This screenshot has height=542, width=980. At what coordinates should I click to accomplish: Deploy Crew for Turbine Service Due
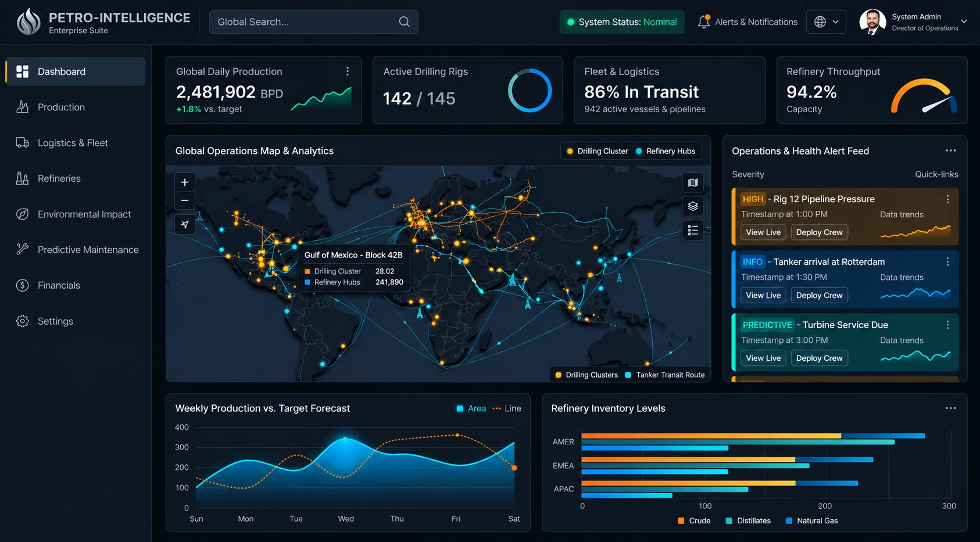[x=819, y=358]
